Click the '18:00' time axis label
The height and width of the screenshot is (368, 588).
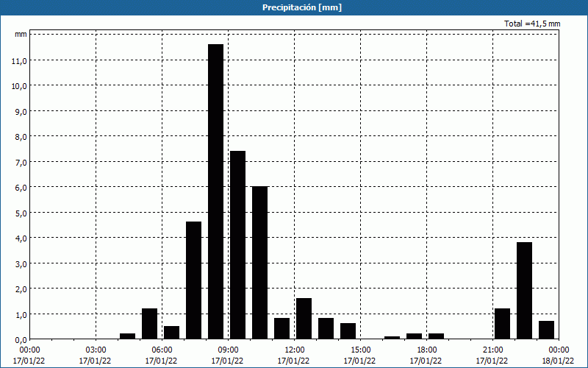[x=426, y=350]
